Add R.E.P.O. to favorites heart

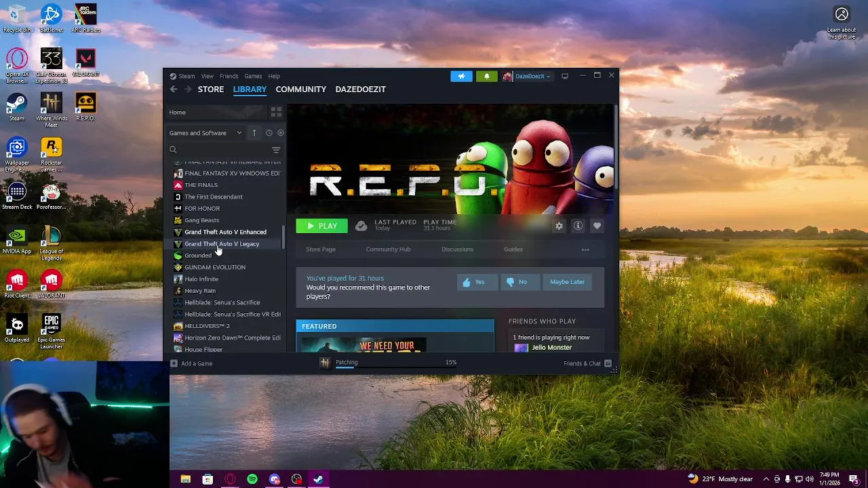pyautogui.click(x=597, y=226)
